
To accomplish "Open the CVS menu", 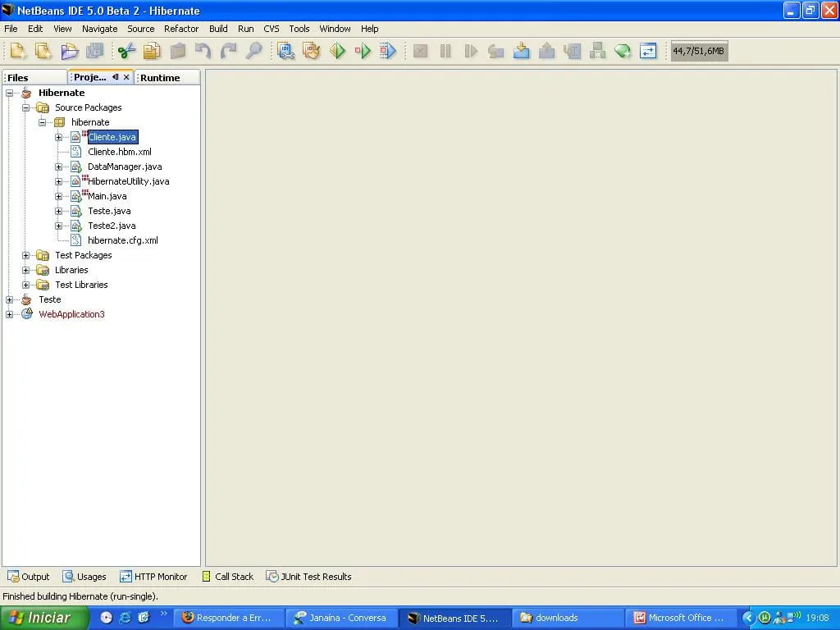I will pos(271,29).
